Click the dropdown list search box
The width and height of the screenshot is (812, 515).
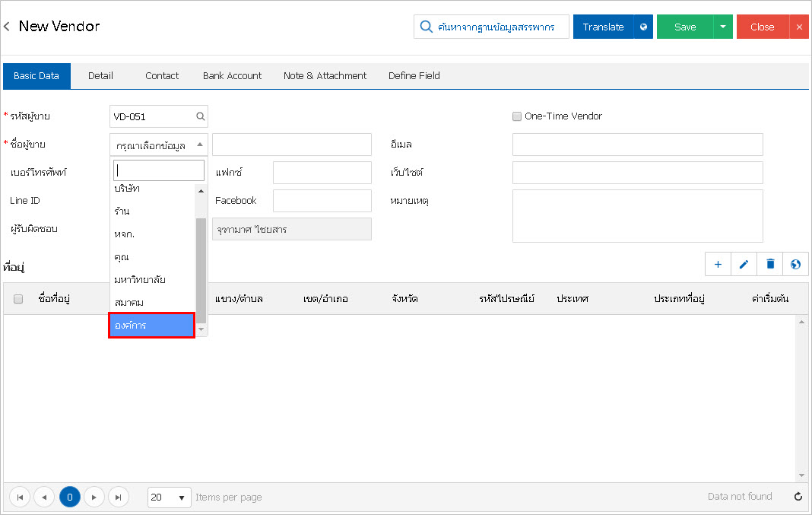point(158,170)
